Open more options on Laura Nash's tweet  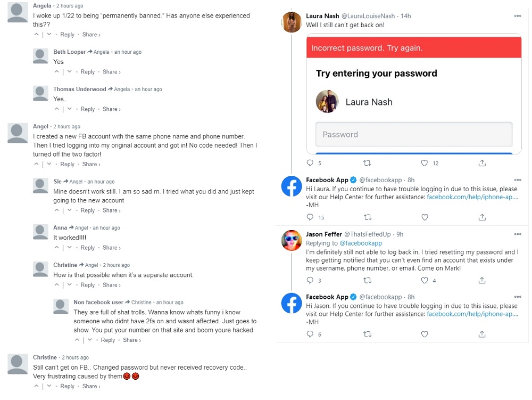click(x=517, y=16)
